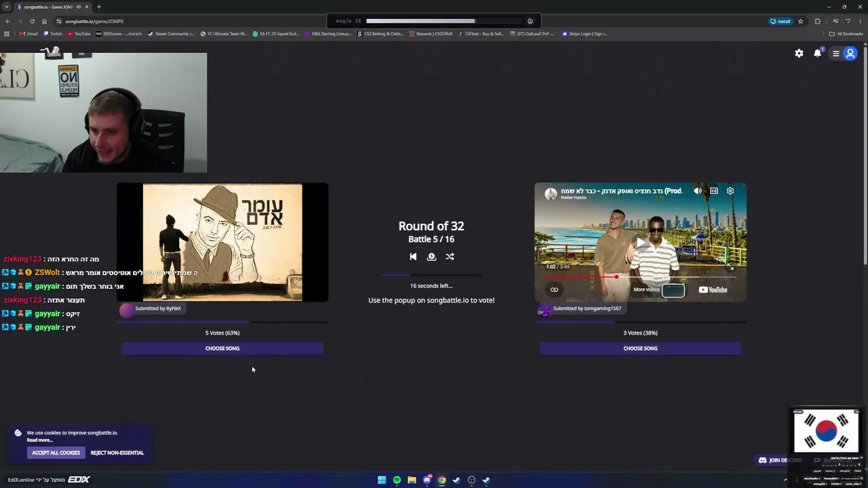Screen dimensions: 868x488
Task: Open the Windows Start menu
Action: 382,480
